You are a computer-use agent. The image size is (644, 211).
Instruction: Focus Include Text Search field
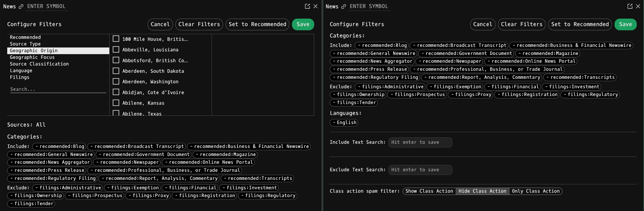(x=420, y=142)
